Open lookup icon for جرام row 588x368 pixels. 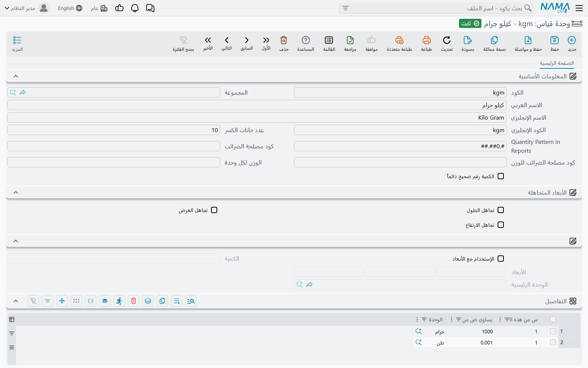click(x=419, y=331)
